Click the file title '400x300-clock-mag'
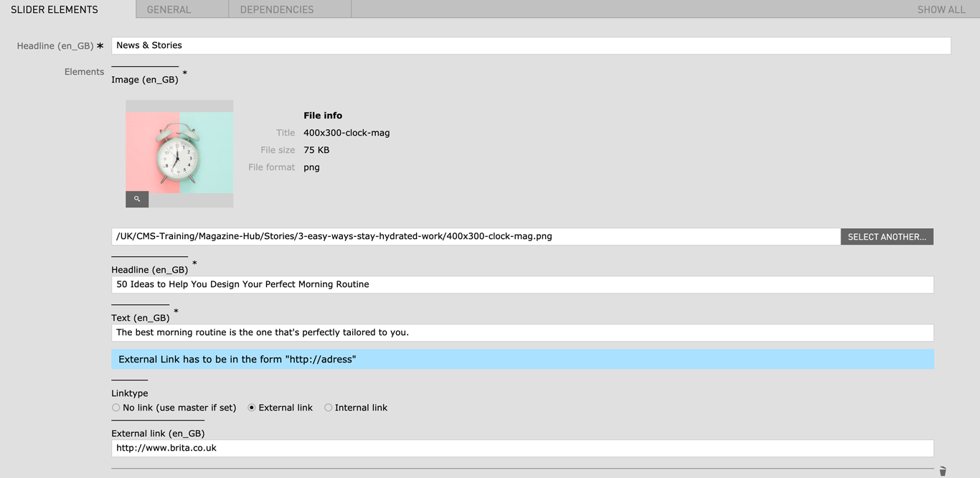 point(347,133)
